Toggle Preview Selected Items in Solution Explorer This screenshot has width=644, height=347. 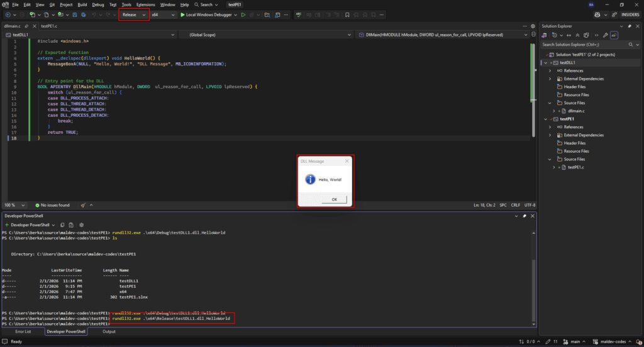(614, 35)
